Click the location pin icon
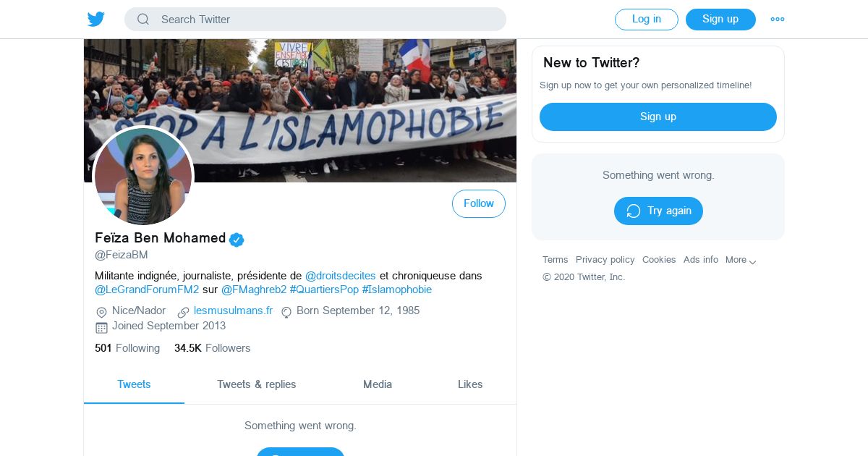 click(x=101, y=312)
